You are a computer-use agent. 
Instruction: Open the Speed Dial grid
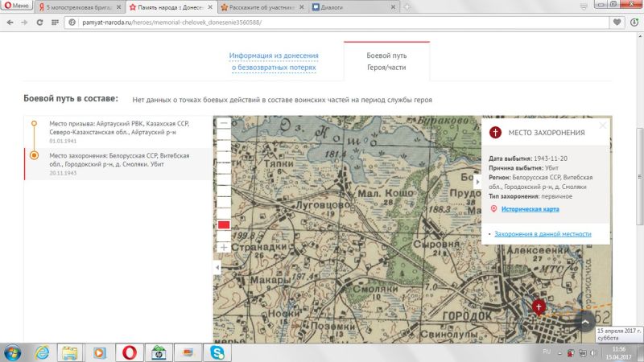(x=55, y=23)
